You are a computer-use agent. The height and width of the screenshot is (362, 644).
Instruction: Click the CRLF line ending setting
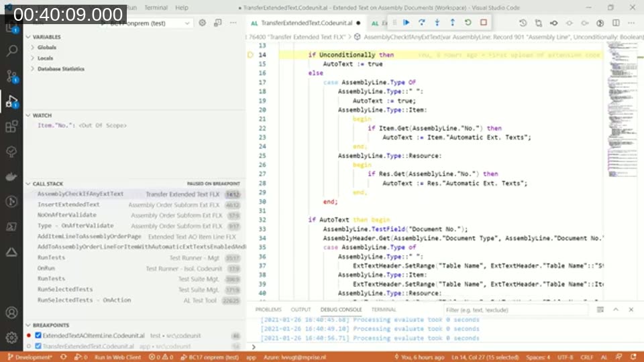click(586, 357)
